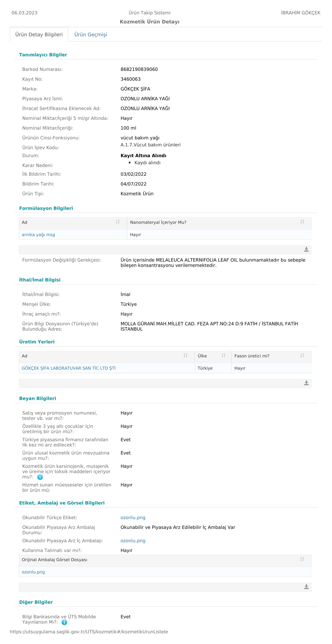Click the vücut bakım yağı function text
Image resolution: width=332 pixels, height=644 pixels.
pos(140,138)
